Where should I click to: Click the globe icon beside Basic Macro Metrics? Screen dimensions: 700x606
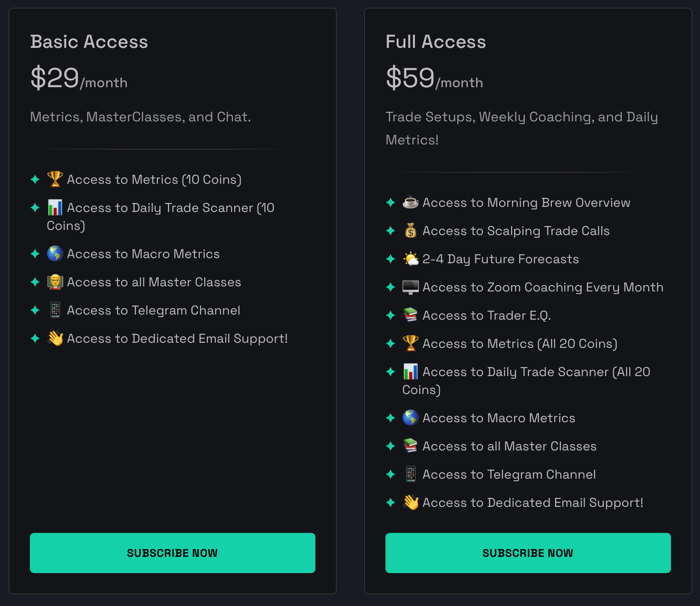pos(55,254)
